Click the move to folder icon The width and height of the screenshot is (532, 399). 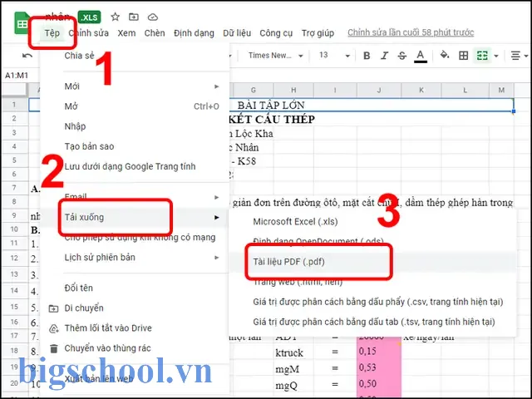(134, 17)
